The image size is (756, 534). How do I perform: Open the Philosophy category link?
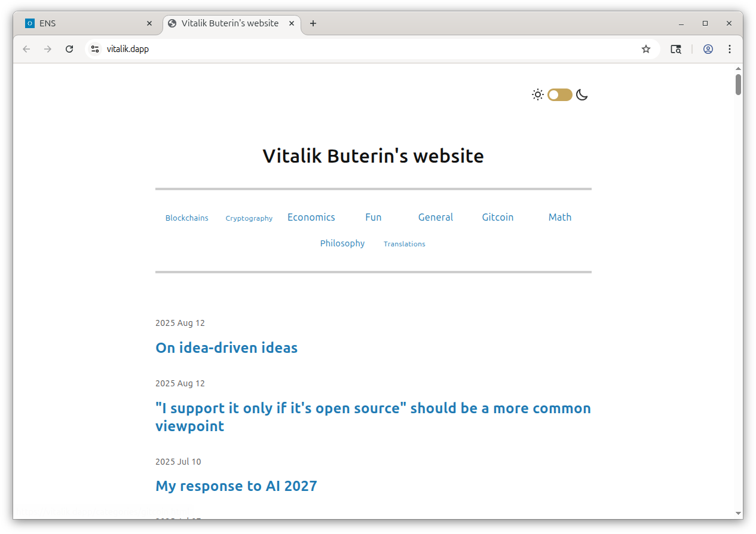342,243
